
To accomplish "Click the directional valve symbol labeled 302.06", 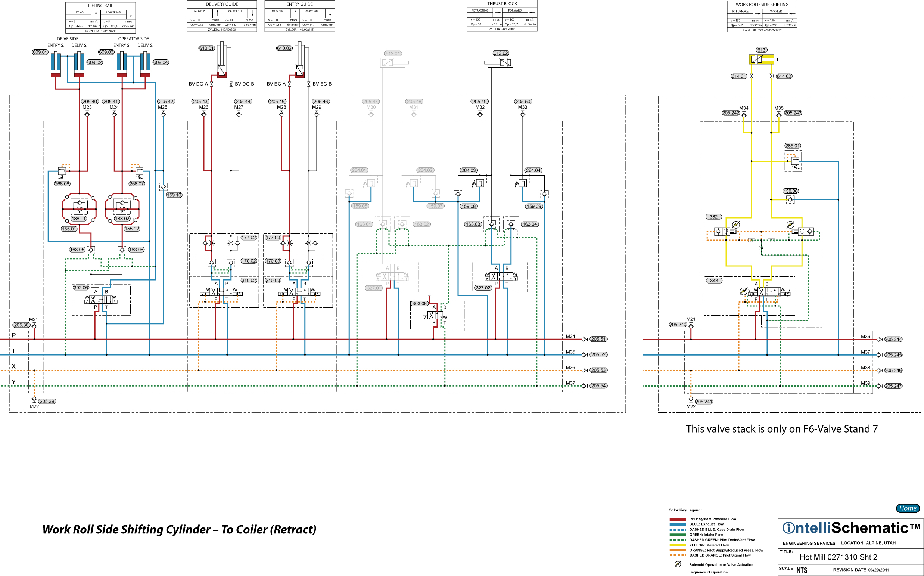I will coord(101,300).
